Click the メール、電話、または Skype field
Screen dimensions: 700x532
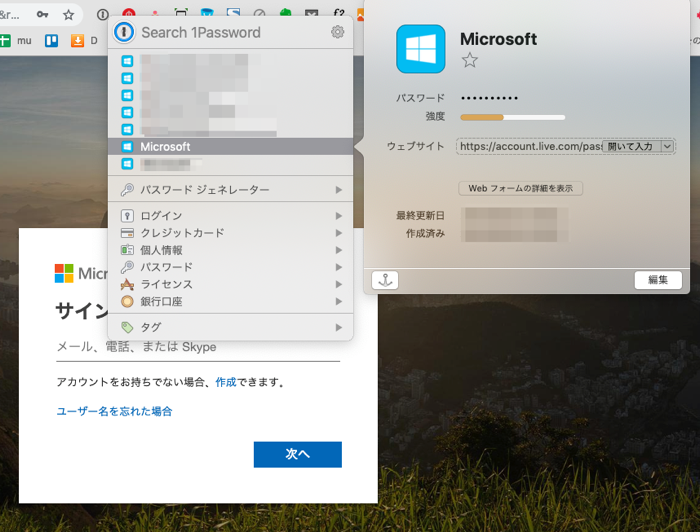click(x=198, y=348)
